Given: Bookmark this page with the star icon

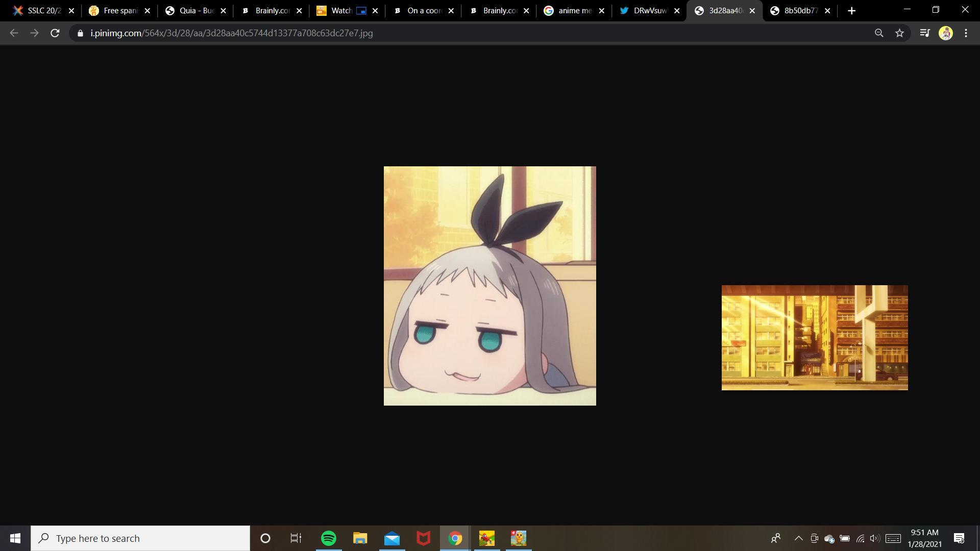Looking at the screenshot, I should pos(899,33).
